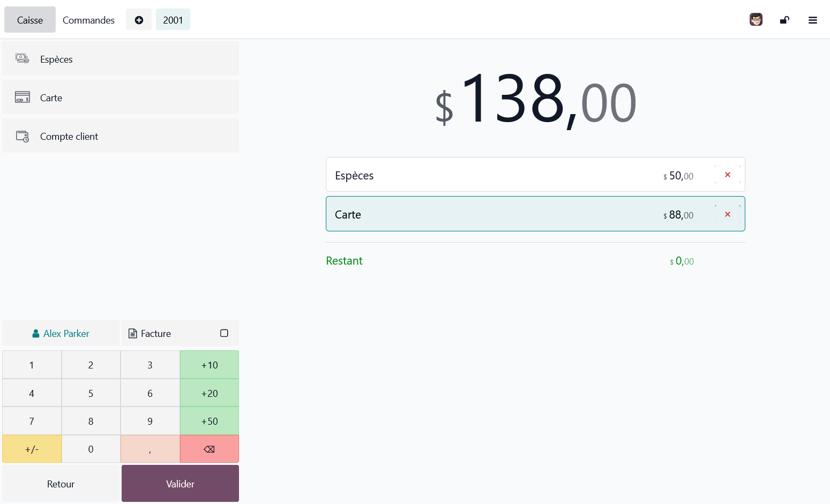The height and width of the screenshot is (504, 830).
Task: Select the order tab 2001
Action: [173, 19]
